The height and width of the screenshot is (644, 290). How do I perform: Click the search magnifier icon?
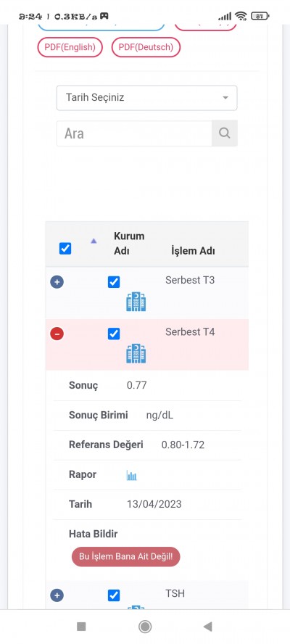click(224, 133)
